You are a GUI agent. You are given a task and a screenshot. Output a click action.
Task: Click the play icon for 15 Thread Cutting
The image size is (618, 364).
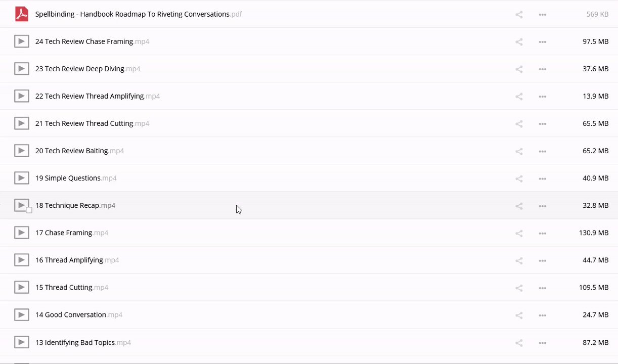(x=21, y=287)
